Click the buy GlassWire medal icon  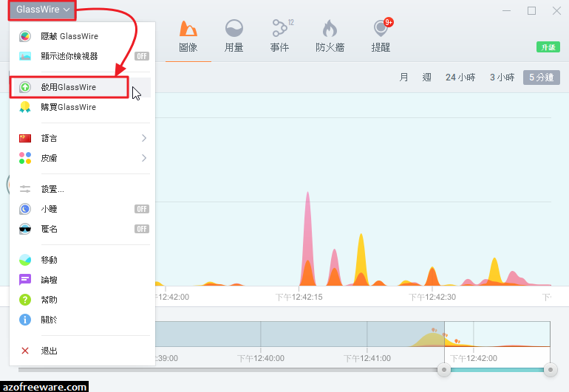point(25,107)
